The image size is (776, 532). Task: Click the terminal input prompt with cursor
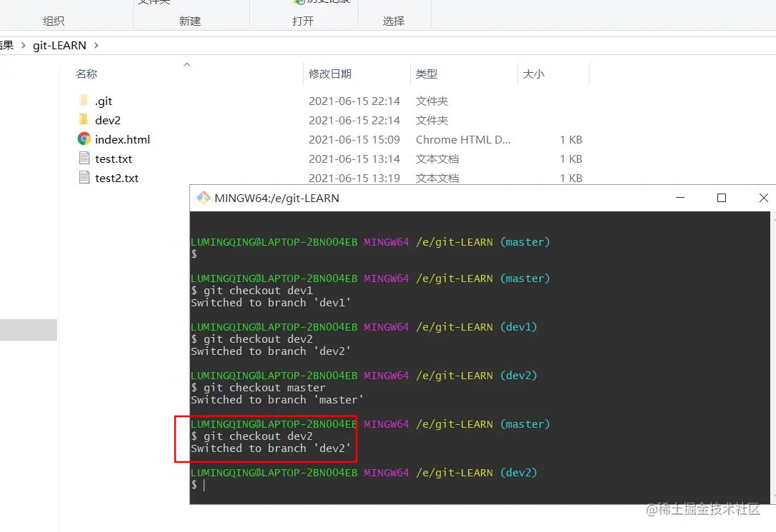tap(198, 485)
